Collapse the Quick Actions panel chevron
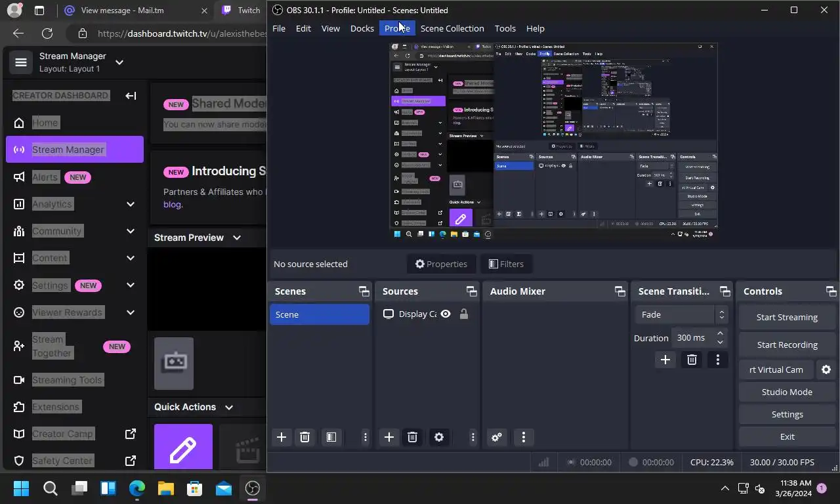 tap(229, 407)
